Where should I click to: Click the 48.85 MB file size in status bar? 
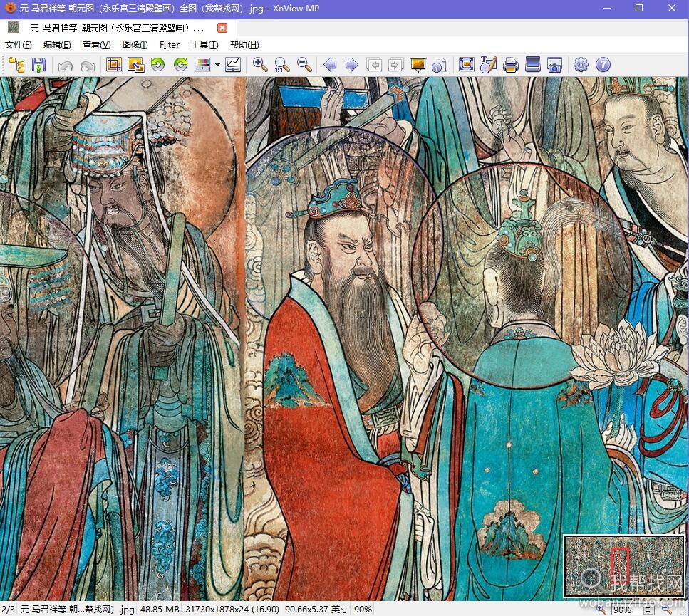pos(160,610)
